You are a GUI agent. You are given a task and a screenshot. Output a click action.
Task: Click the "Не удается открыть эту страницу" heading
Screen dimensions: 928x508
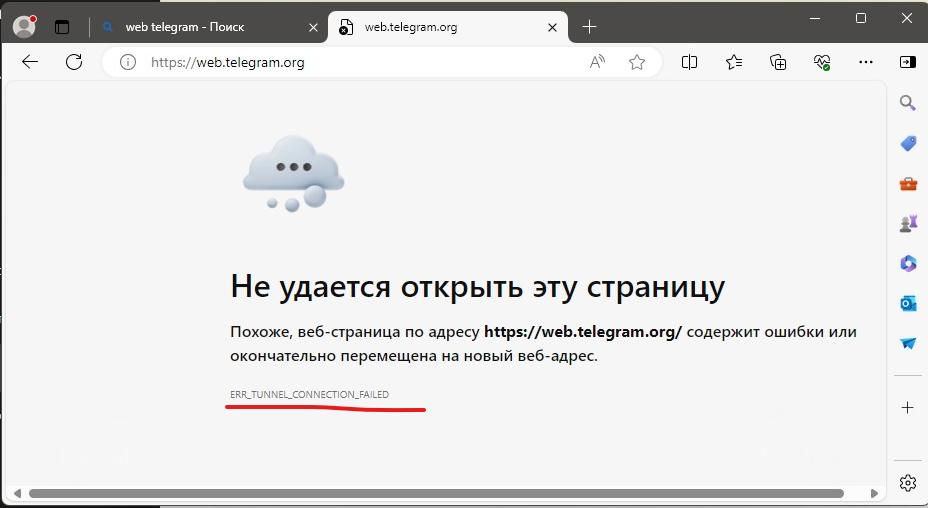click(x=478, y=287)
